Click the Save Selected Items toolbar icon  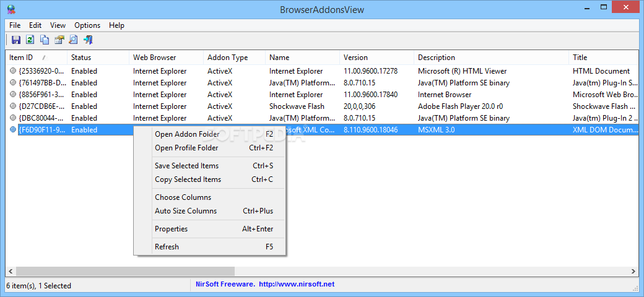point(16,40)
